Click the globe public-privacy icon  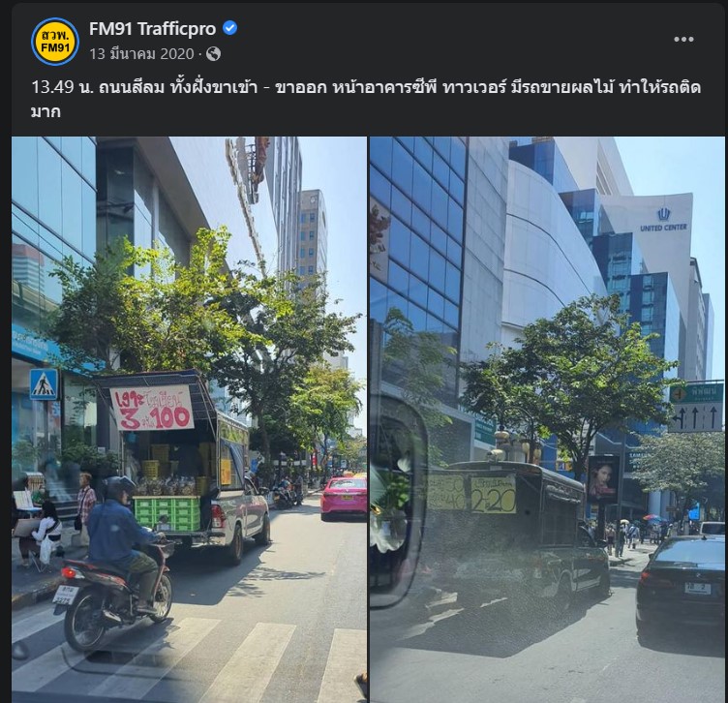click(213, 54)
